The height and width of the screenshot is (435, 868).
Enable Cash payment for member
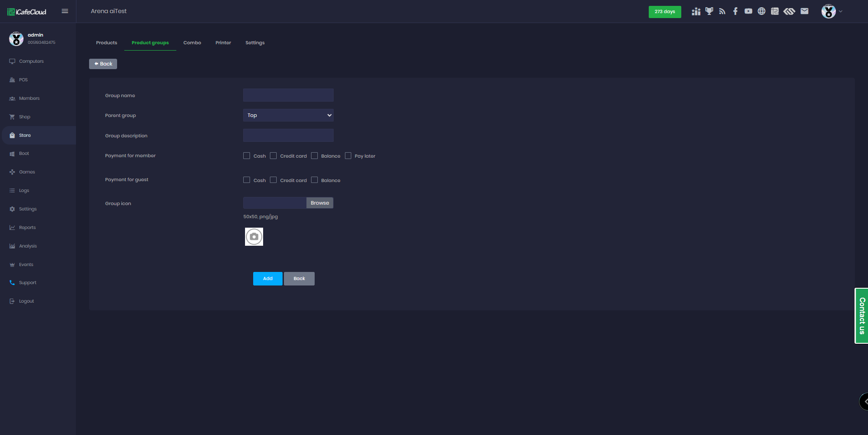pos(246,155)
